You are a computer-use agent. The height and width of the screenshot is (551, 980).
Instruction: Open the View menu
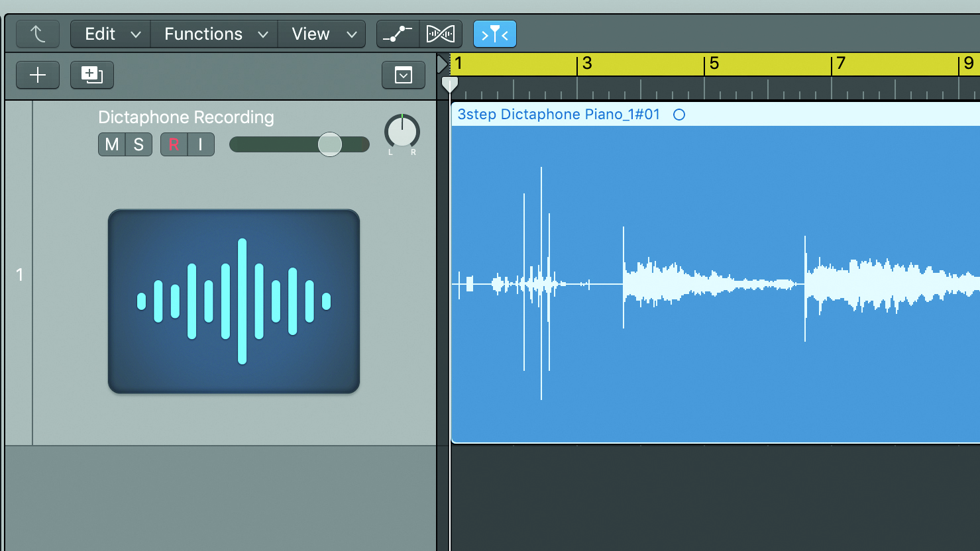pos(321,34)
